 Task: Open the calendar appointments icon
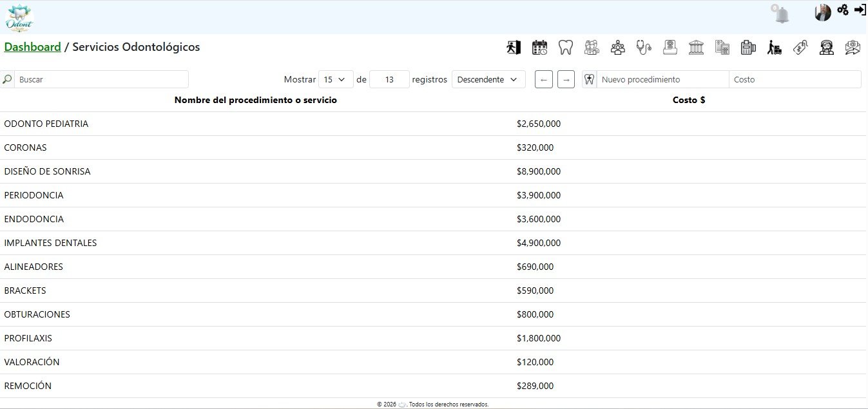pyautogui.click(x=539, y=47)
